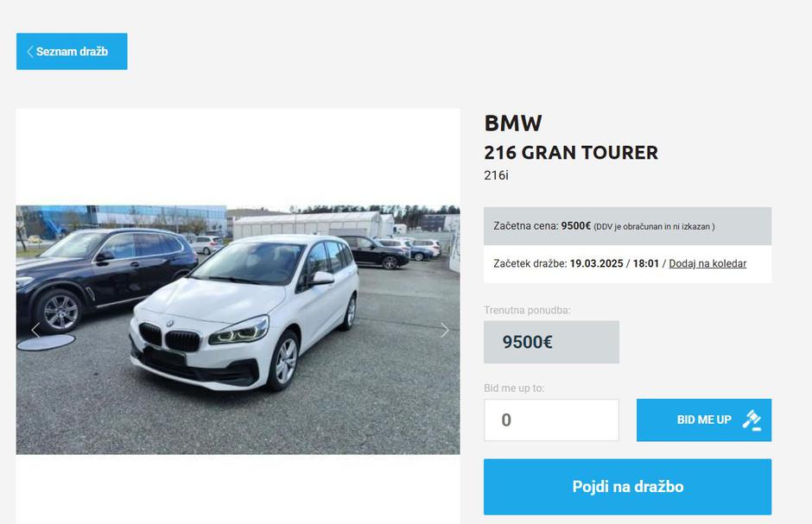The image size is (812, 524).
Task: Click the 216i variant subtitle
Action: [x=496, y=175]
